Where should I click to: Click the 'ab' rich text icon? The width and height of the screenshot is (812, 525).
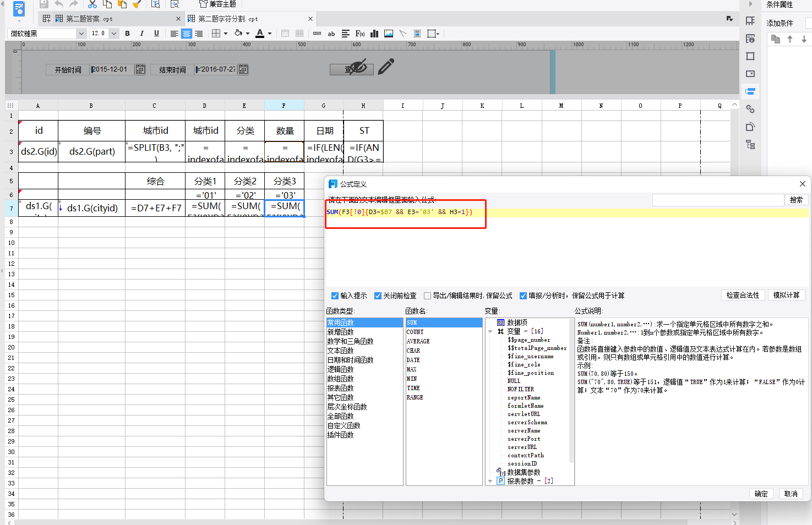(331, 34)
